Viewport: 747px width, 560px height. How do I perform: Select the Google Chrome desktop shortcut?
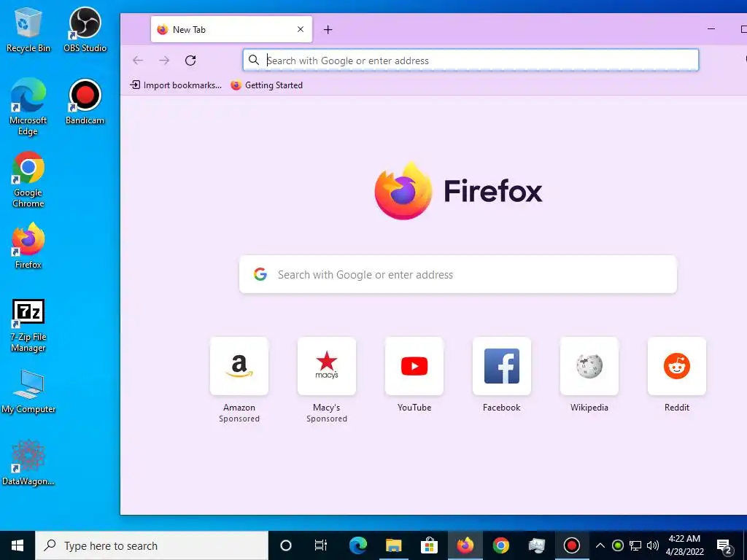click(x=28, y=179)
